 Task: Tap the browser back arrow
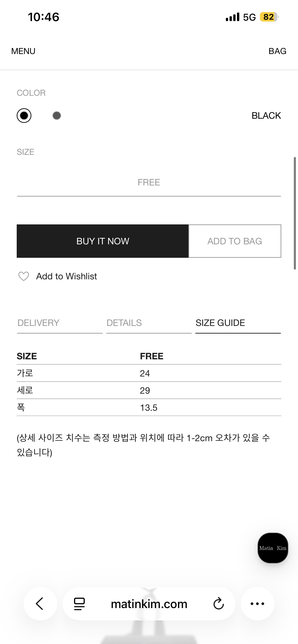40,604
